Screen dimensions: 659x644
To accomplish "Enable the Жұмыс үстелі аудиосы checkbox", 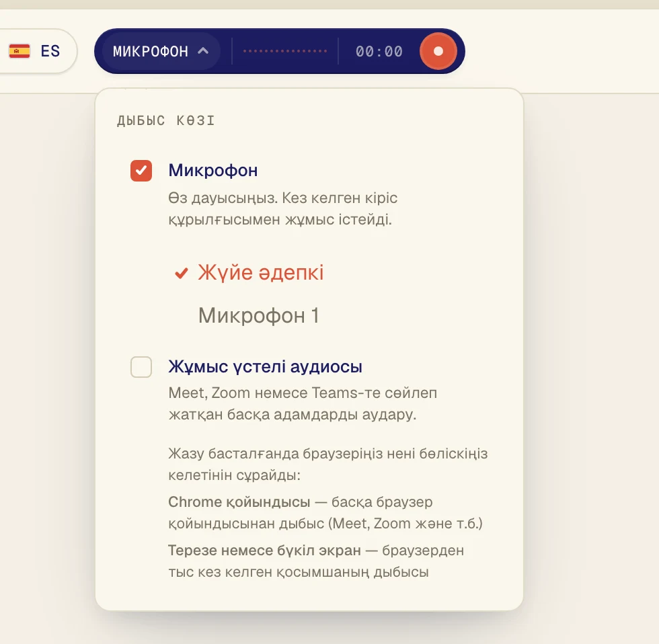I will pyautogui.click(x=141, y=367).
